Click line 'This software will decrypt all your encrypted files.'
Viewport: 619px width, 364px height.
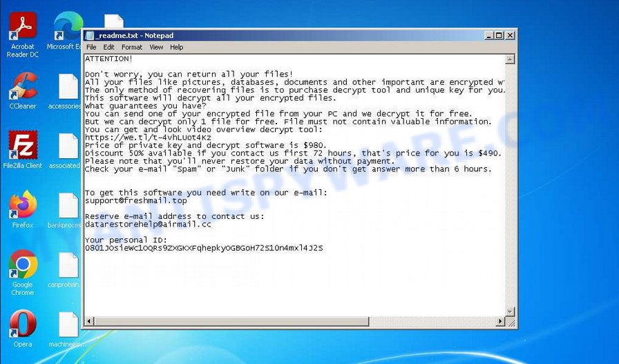(211, 98)
